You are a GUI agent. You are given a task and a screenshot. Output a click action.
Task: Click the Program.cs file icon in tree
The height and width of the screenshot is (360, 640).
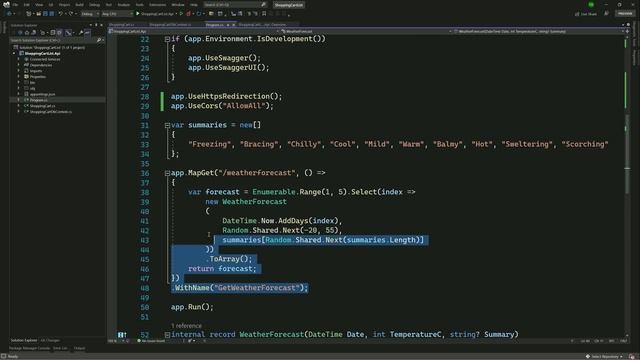coord(27,100)
